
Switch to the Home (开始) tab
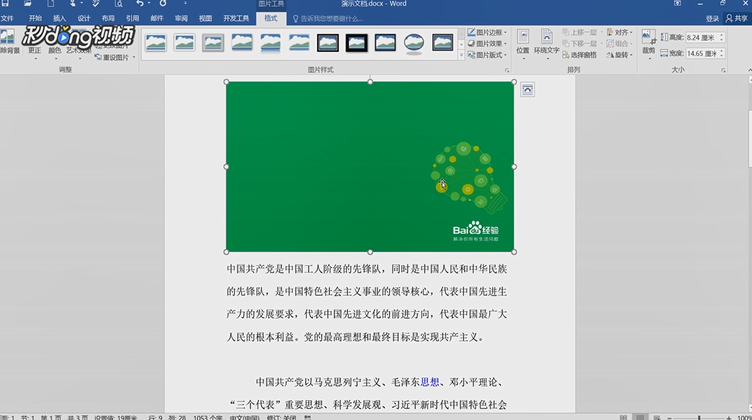click(x=35, y=18)
